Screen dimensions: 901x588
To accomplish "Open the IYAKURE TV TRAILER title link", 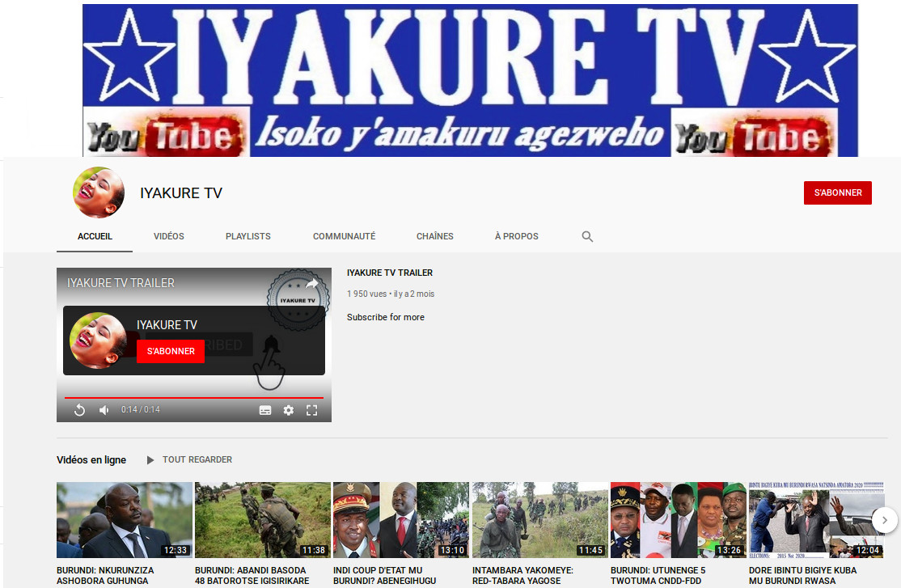I will click(390, 273).
